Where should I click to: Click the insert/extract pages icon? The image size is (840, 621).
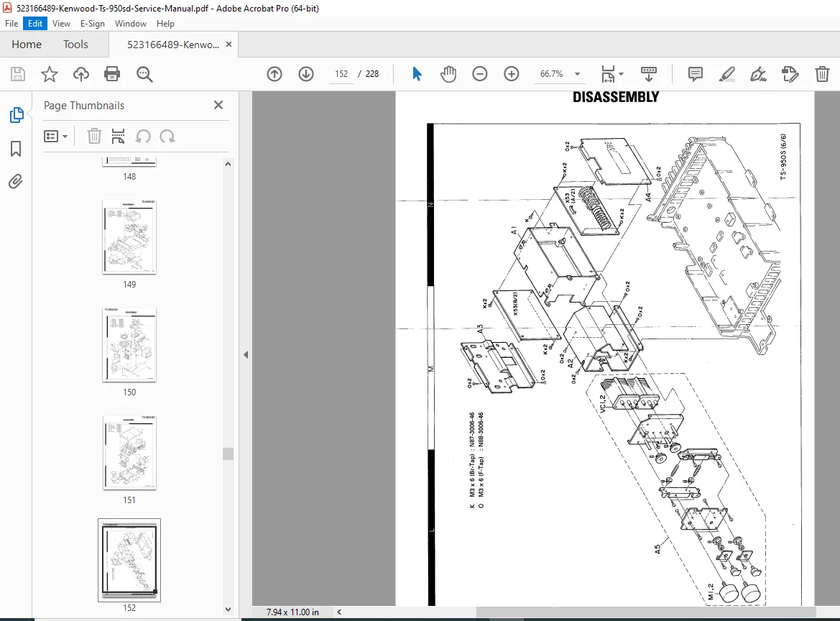tap(118, 136)
